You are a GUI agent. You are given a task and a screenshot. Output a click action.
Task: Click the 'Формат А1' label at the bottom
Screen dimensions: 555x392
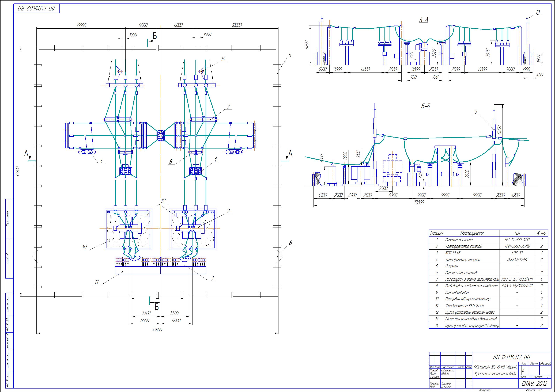click(x=534, y=390)
